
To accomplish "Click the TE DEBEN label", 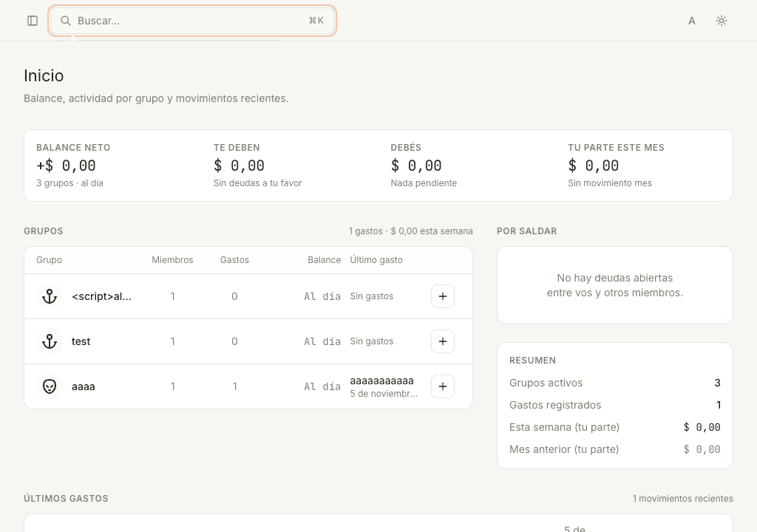I will (237, 147).
